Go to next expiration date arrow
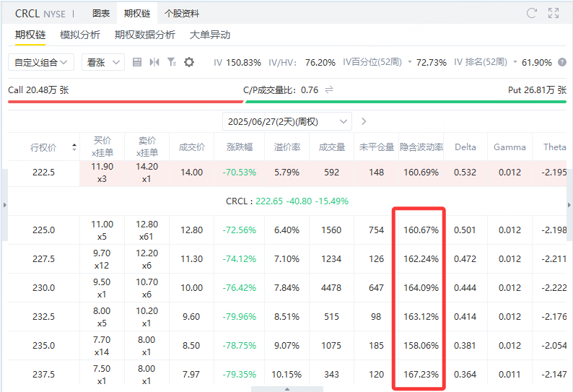This screenshot has height=392, width=573. tap(364, 121)
